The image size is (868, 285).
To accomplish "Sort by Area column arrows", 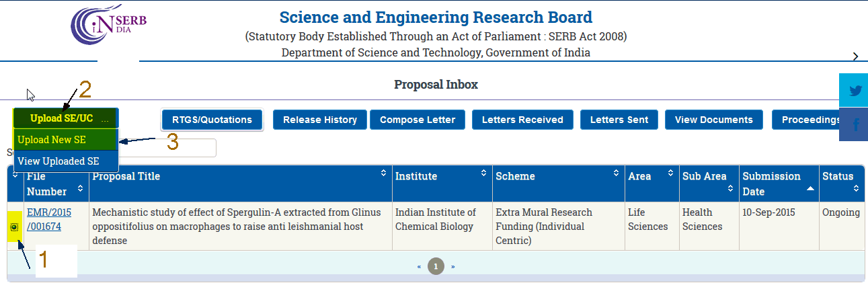I will tap(670, 173).
